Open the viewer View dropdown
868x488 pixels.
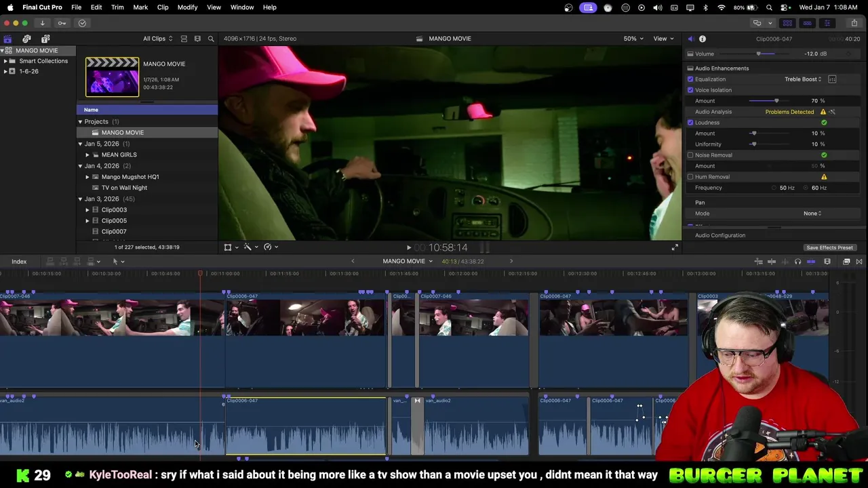(x=663, y=39)
